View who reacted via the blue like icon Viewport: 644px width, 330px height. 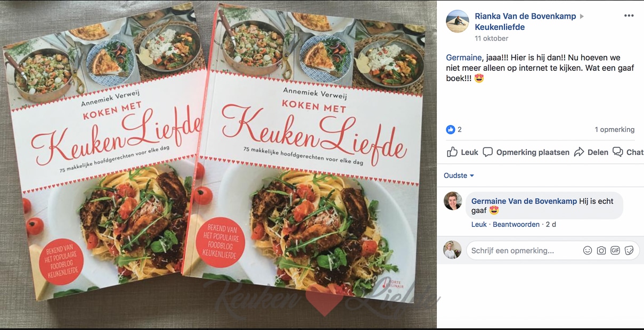[x=451, y=129]
